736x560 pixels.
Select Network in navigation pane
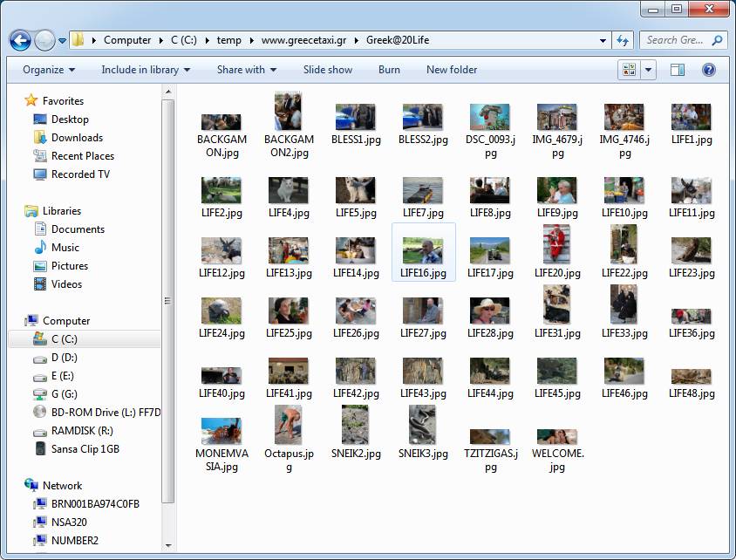62,485
